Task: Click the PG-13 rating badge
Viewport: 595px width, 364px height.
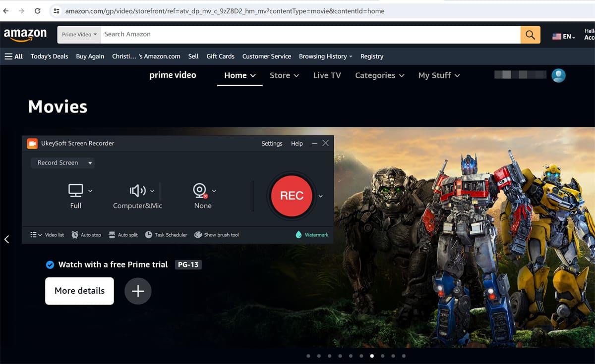Action: tap(188, 264)
